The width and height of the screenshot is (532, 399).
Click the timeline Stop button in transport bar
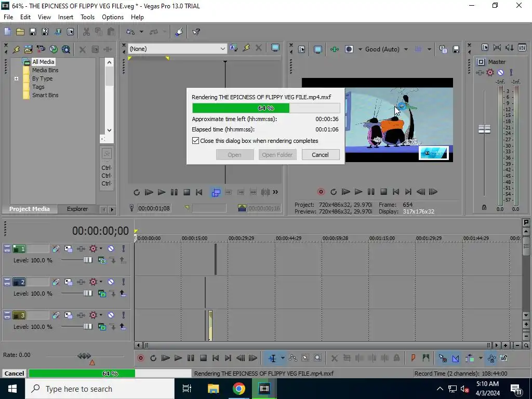pyautogui.click(x=203, y=358)
